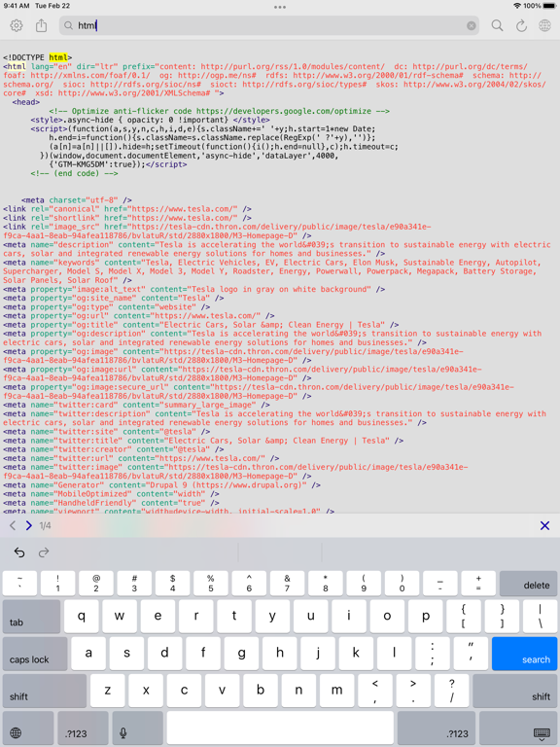The image size is (560, 747).
Task: Hide the on-screen keyboard
Action: pyautogui.click(x=518, y=728)
